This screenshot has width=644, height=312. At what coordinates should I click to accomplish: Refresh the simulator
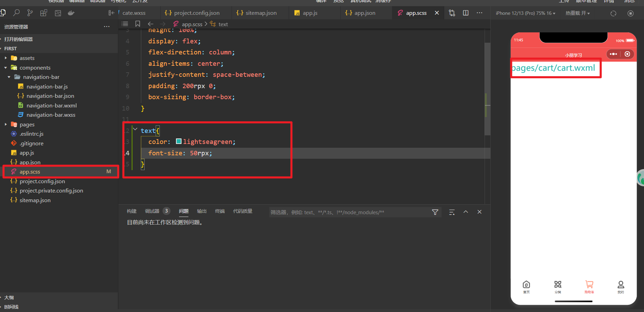(x=613, y=13)
